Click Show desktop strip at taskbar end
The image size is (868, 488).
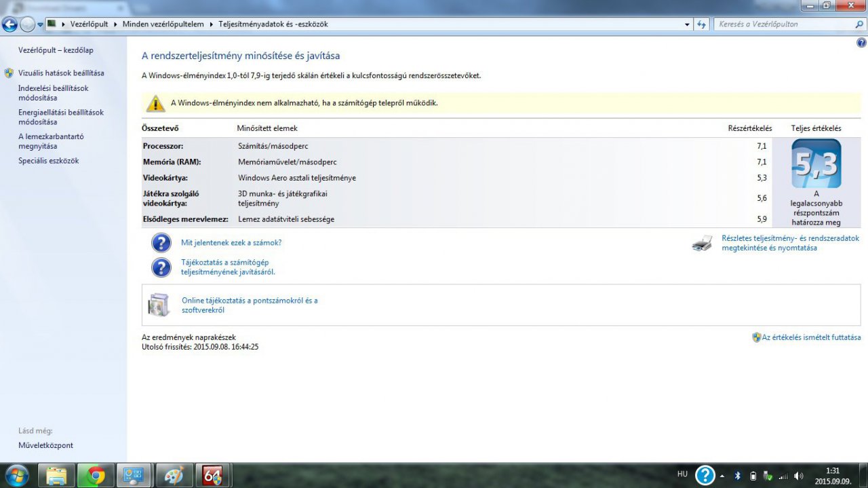[x=863, y=476]
